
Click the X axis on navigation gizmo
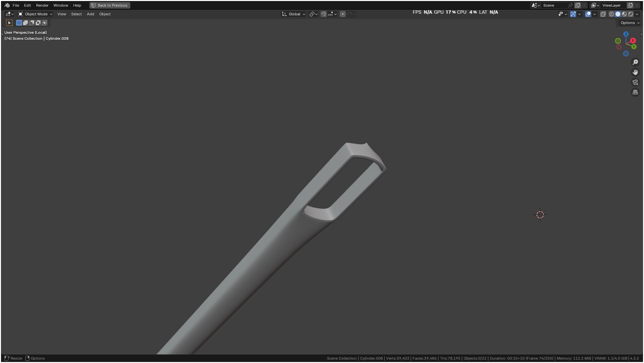[x=633, y=40]
